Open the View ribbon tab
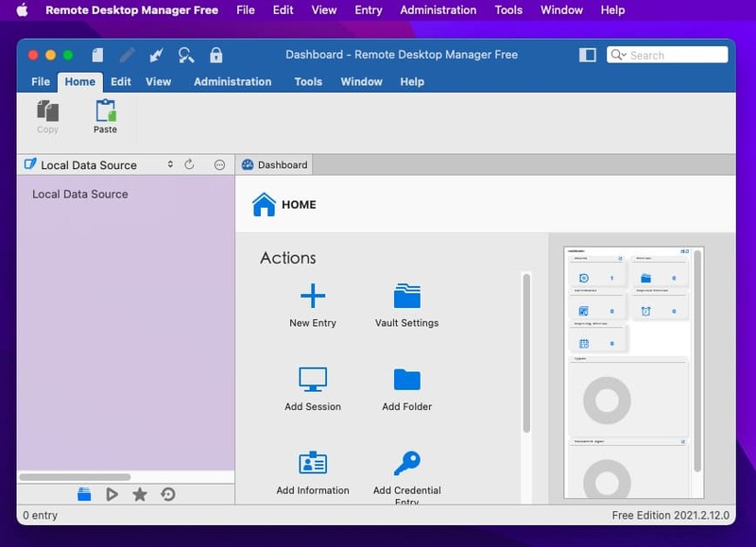 point(158,82)
